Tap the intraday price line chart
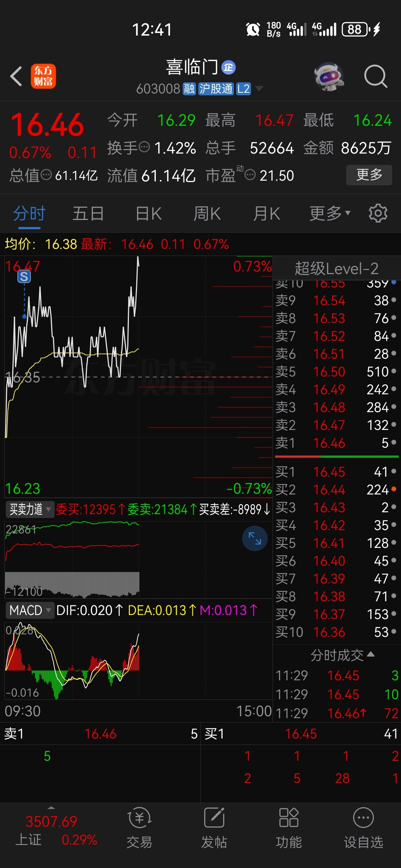401x868 pixels. point(138,377)
